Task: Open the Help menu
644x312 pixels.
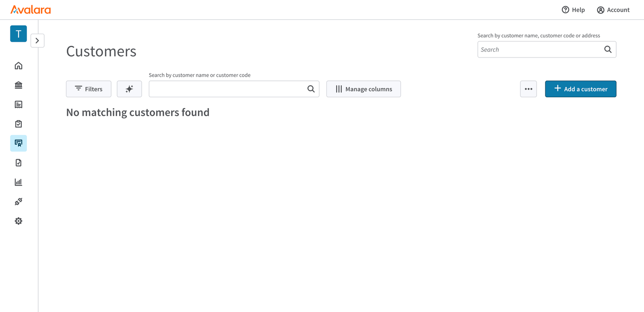Action: [x=573, y=10]
